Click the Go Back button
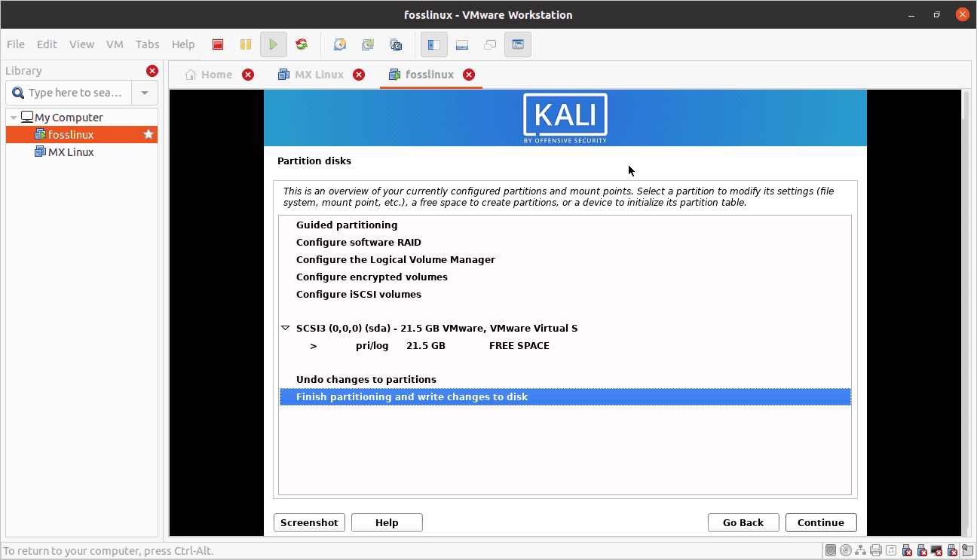Screen dimensions: 977x560 pos(743,522)
